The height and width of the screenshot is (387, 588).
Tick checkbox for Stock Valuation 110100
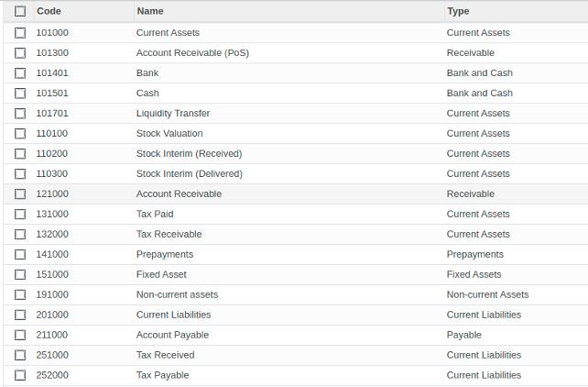(x=20, y=134)
